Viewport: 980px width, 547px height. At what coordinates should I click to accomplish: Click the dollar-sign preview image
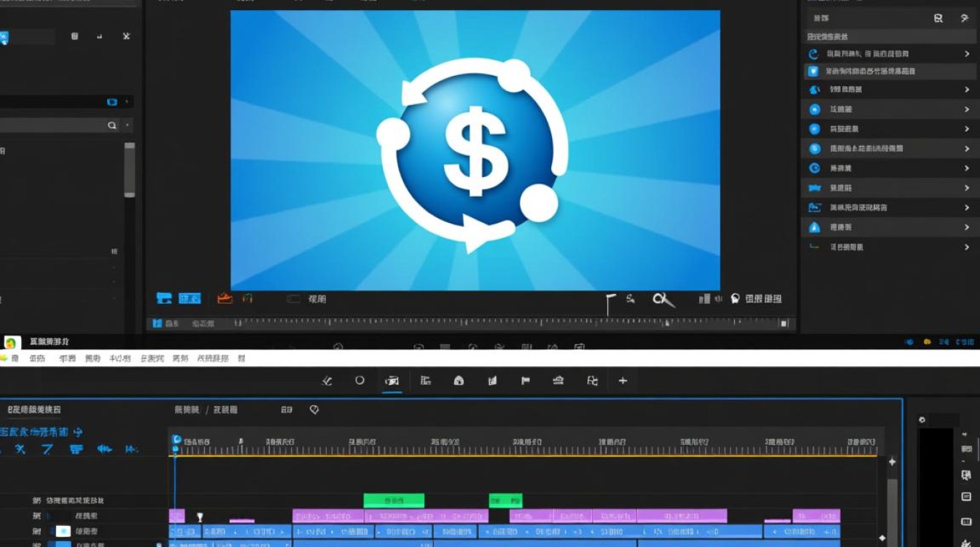coord(475,150)
